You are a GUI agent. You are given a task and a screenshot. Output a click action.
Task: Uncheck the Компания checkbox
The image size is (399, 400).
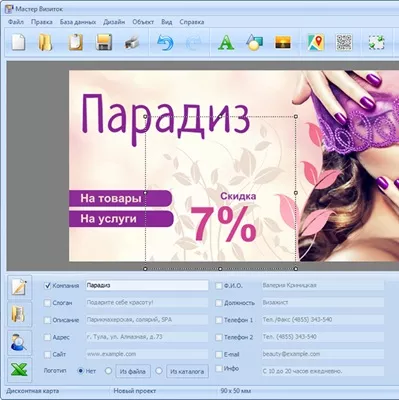pyautogui.click(x=48, y=286)
